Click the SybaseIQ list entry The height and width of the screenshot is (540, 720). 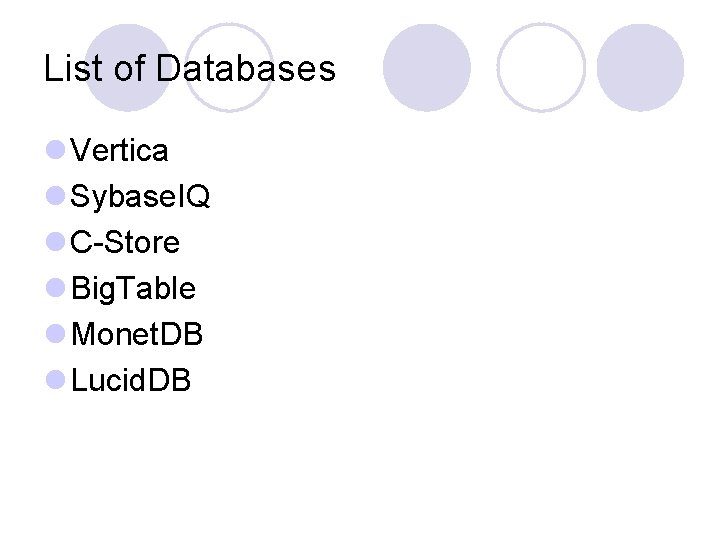[x=141, y=197]
